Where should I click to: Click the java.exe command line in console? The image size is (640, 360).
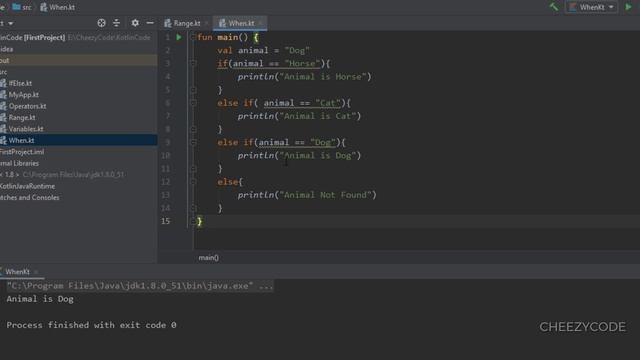140,286
